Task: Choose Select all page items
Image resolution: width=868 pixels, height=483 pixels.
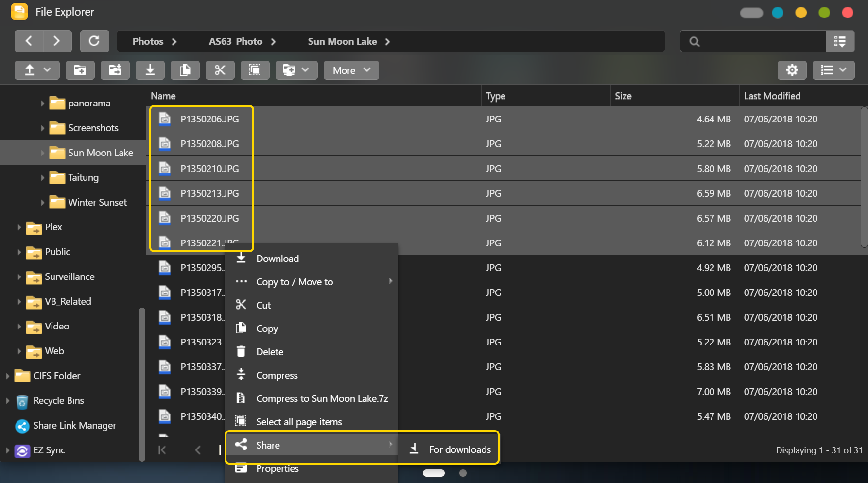Action: pyautogui.click(x=311, y=422)
